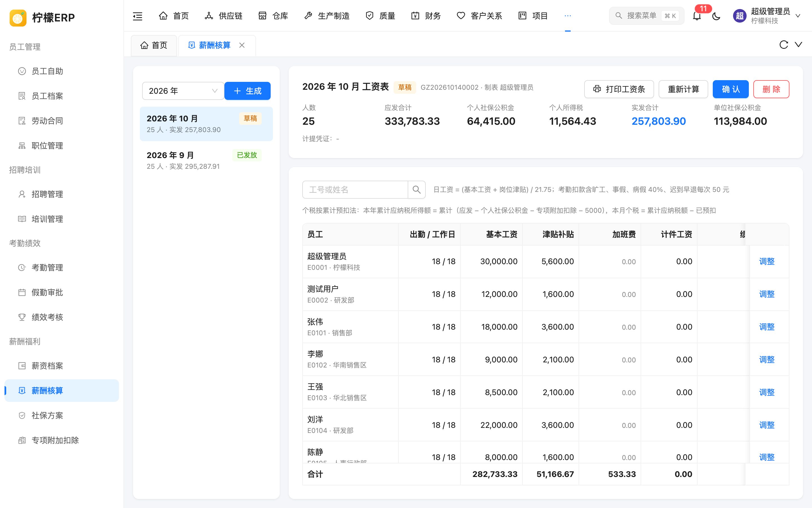Open 职位管理 in the sidebar

tap(62, 146)
